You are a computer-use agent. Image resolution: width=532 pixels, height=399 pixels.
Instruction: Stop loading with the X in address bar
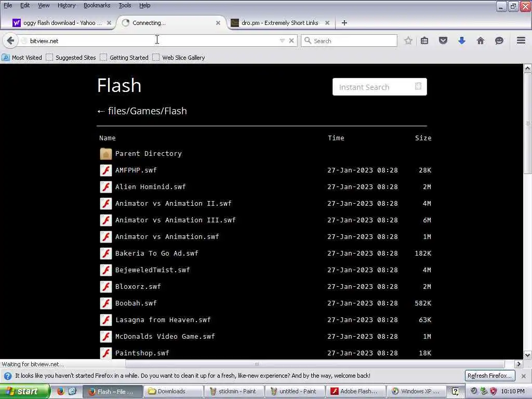(x=291, y=41)
